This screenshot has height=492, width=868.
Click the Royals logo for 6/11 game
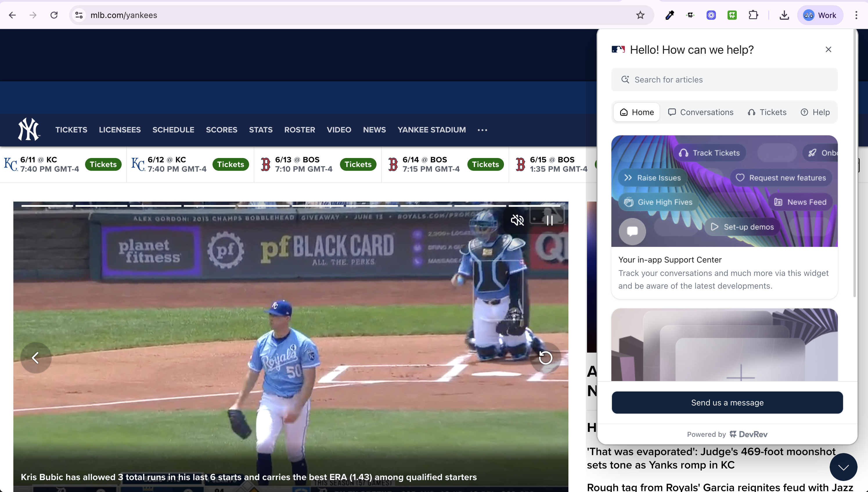(x=10, y=164)
